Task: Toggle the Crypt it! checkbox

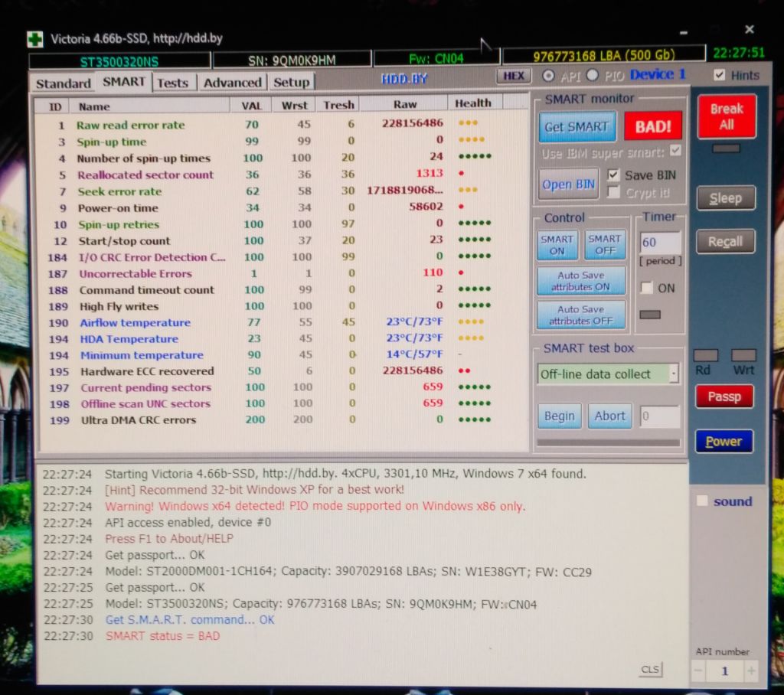Action: 613,192
